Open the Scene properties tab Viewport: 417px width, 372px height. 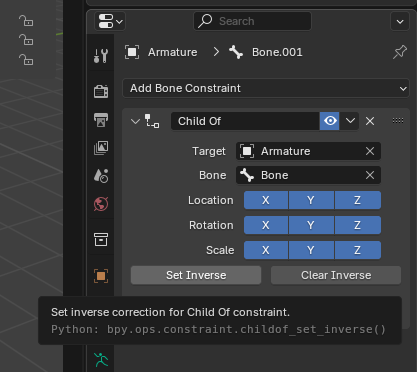[x=101, y=176]
